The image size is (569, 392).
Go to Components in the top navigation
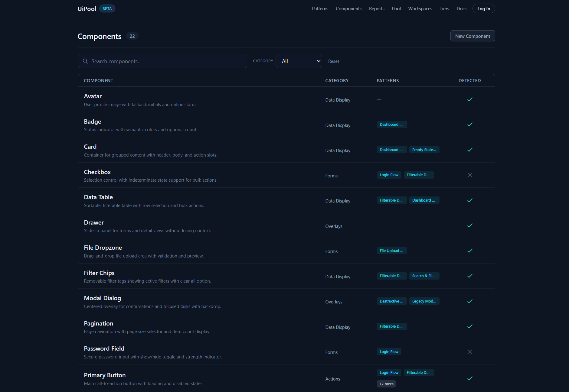tap(348, 9)
